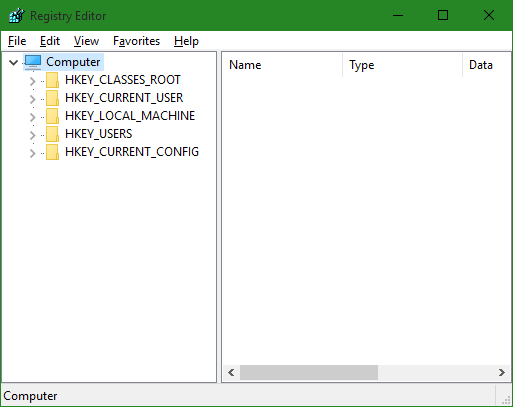Open the Favorites menu
Viewport: 513px width, 407px height.
tap(136, 41)
